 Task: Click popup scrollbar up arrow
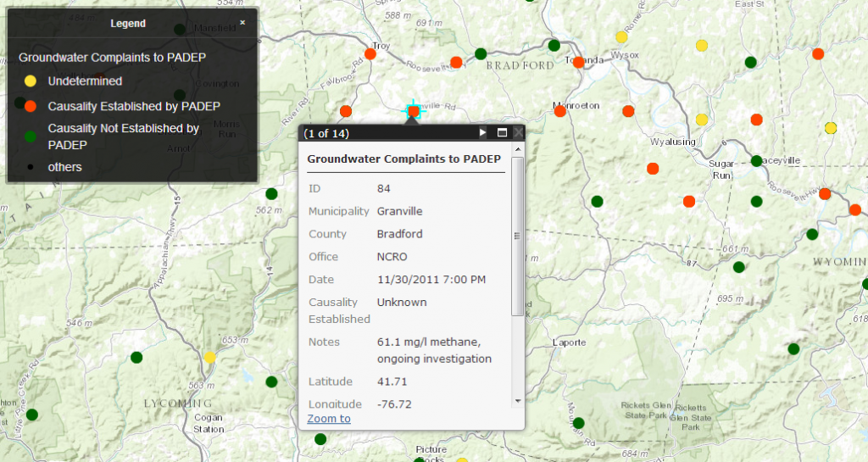(518, 149)
